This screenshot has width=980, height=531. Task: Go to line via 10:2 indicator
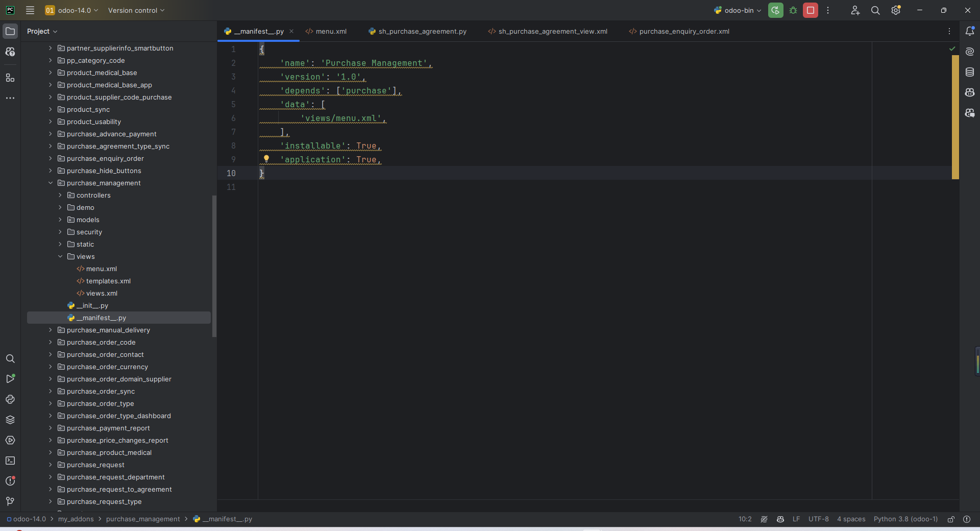click(745, 519)
